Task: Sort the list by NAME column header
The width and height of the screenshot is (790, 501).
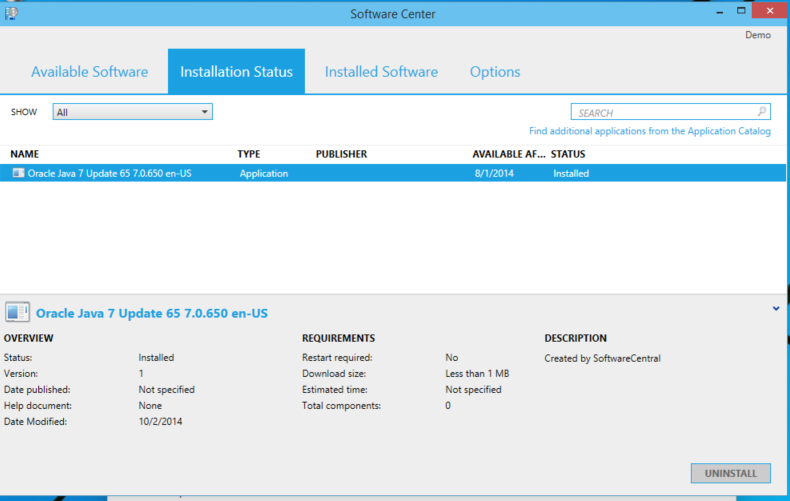Action: [24, 154]
